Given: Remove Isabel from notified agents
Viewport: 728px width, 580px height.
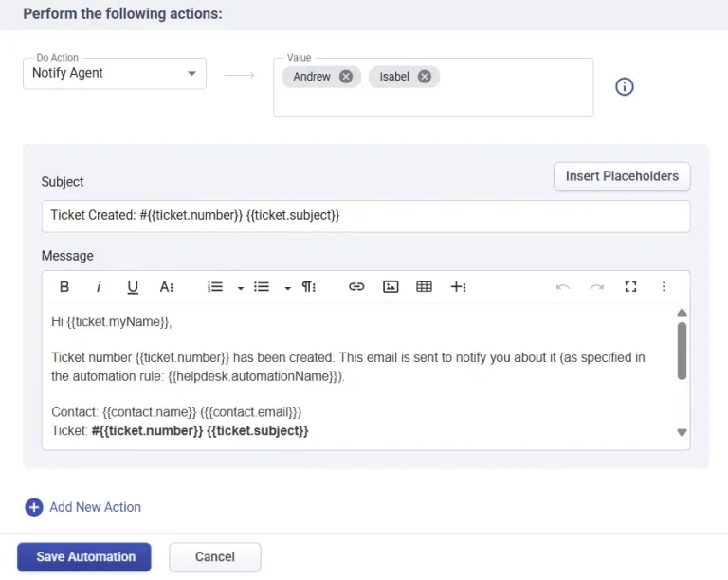Looking at the screenshot, I should 425,77.
